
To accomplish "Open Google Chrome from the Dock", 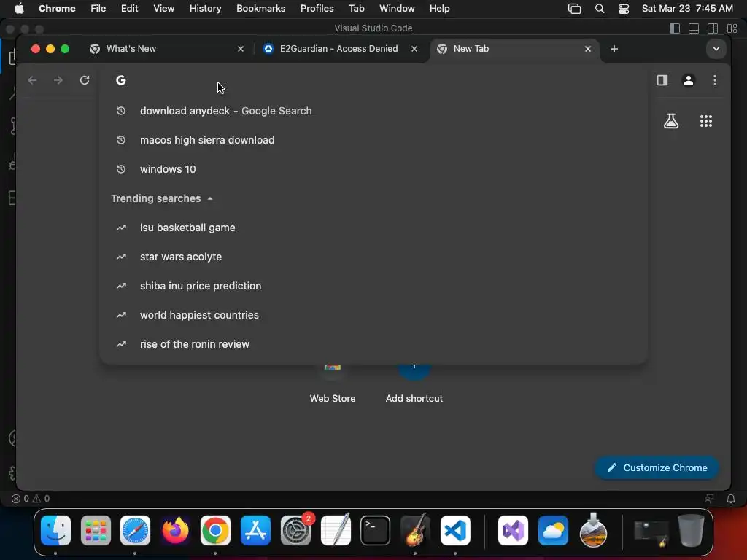I will (215, 531).
